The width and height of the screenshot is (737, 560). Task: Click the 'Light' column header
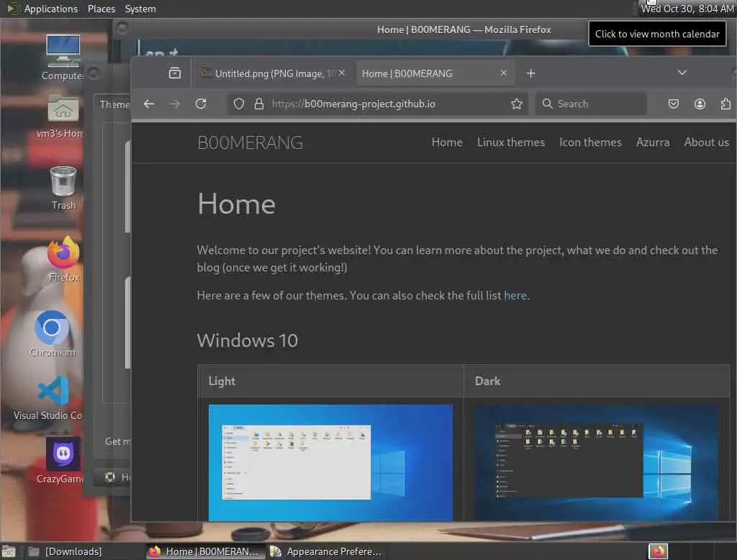click(222, 381)
